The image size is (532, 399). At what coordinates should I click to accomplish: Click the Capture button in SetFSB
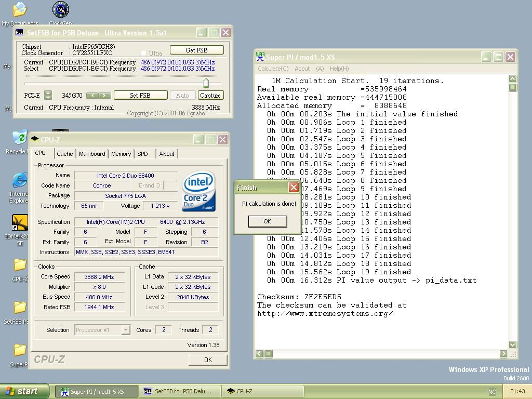tap(210, 96)
